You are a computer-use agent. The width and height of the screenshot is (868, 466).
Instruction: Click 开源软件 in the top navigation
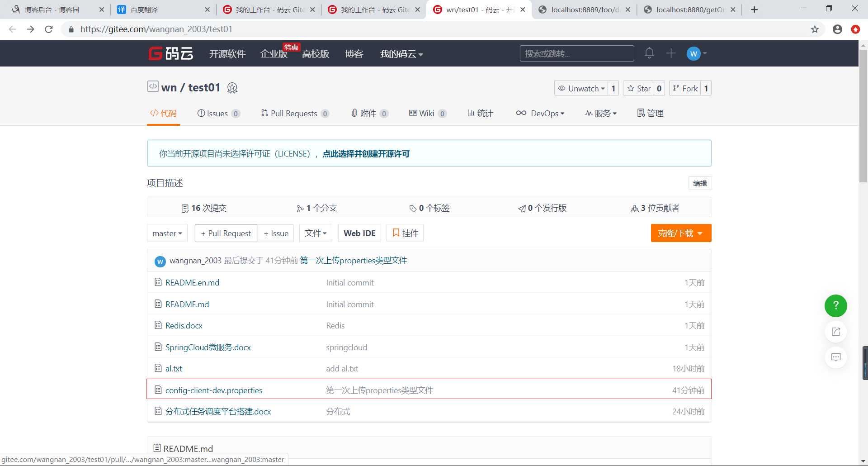click(227, 54)
